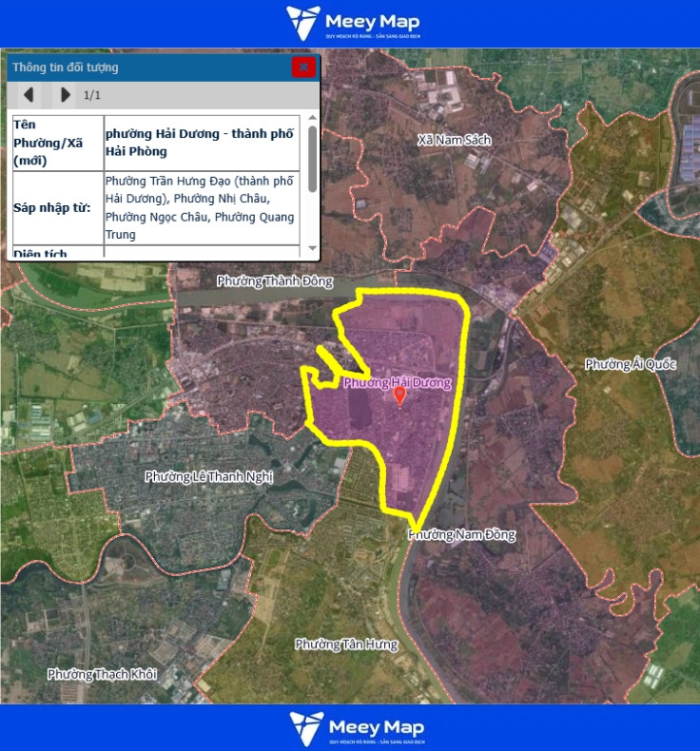Click the Meey Map logo in top banner

point(354,24)
